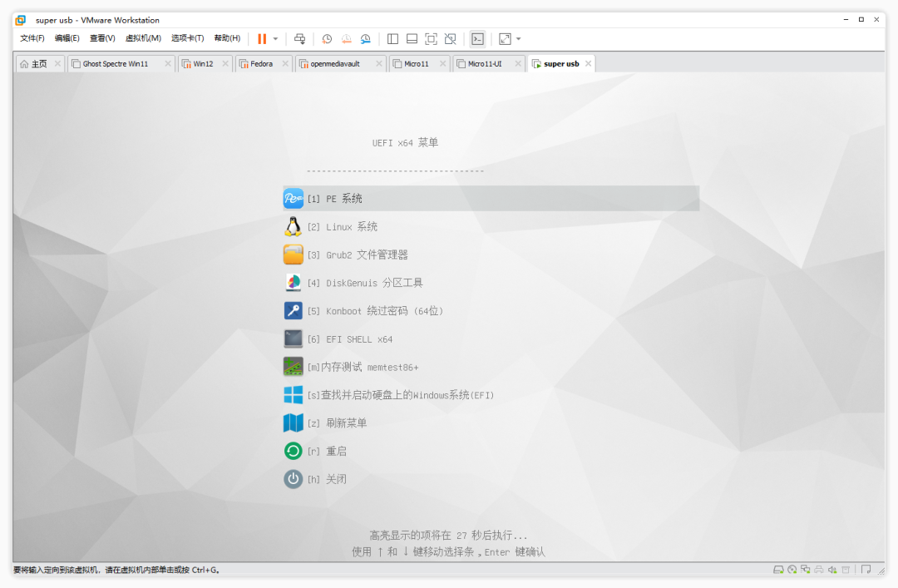Click the hard disk status icon
The width and height of the screenshot is (898, 588).
click(778, 570)
